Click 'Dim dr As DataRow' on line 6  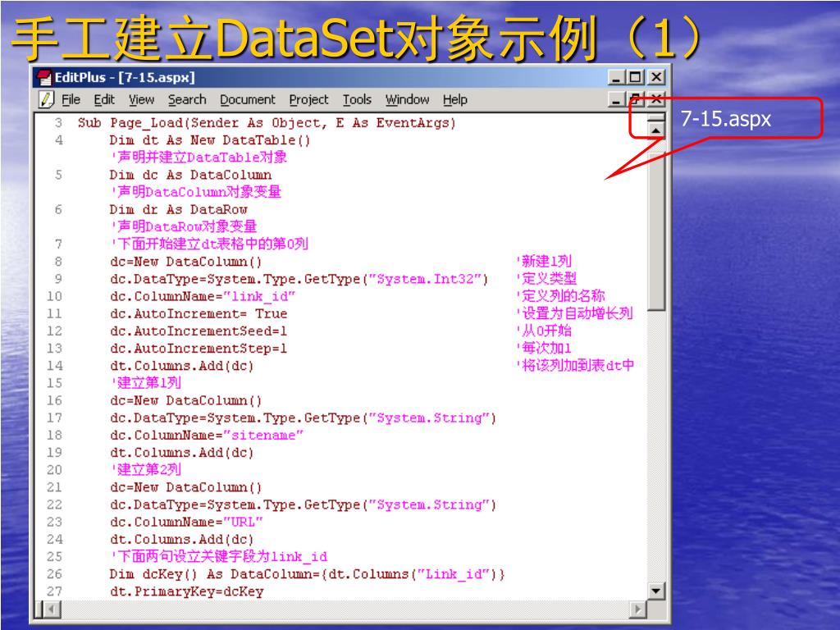(178, 209)
